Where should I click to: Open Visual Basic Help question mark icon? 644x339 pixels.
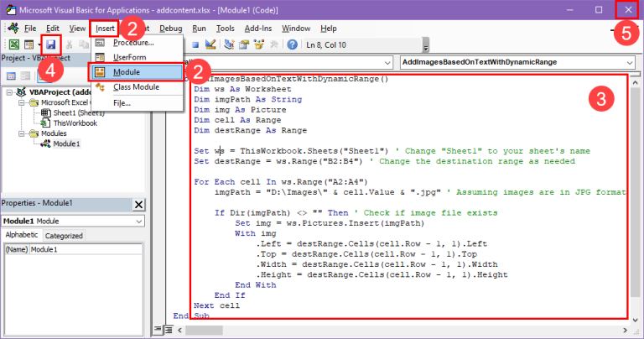click(x=292, y=44)
